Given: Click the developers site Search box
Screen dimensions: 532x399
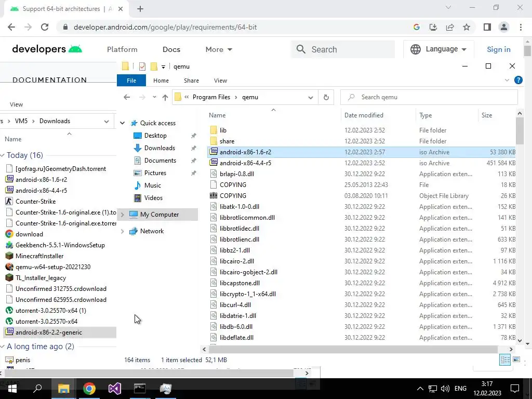Looking at the screenshot, I should tap(343, 49).
